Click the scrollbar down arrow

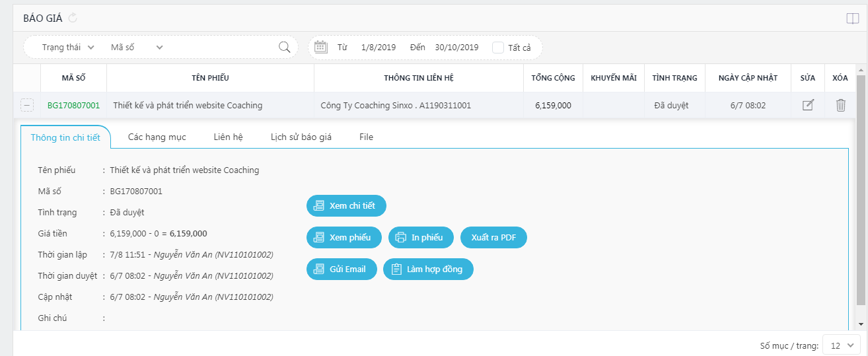pos(861,324)
